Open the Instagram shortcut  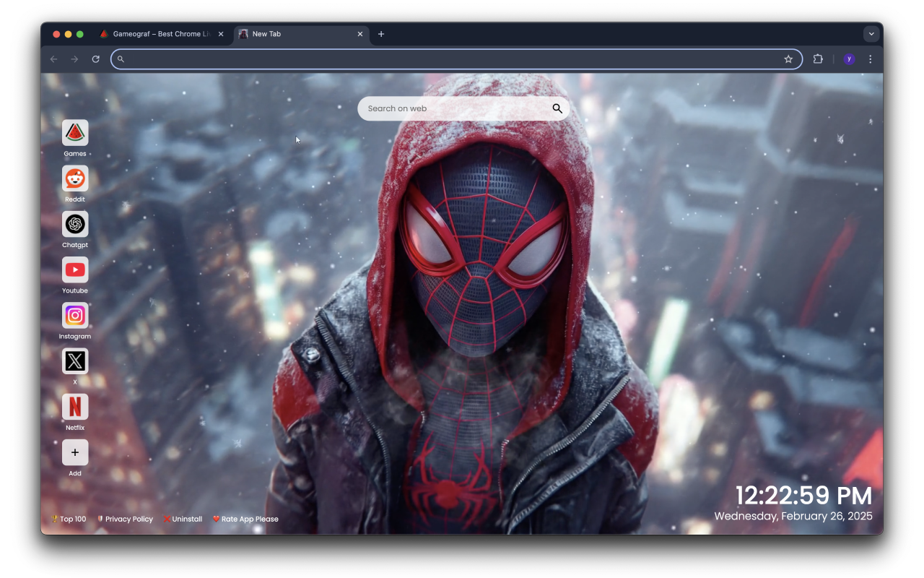click(x=75, y=316)
